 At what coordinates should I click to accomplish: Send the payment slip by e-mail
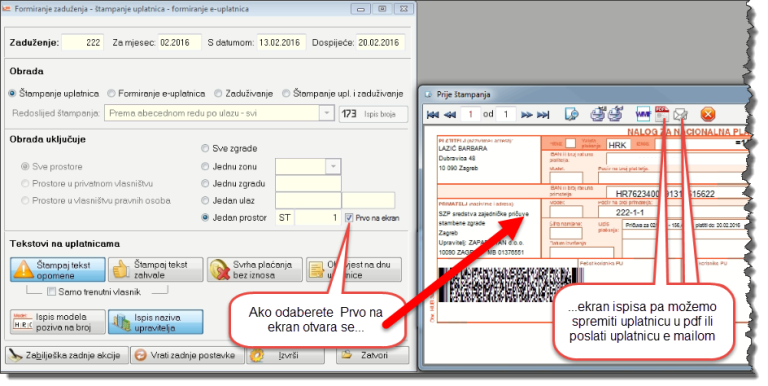680,114
